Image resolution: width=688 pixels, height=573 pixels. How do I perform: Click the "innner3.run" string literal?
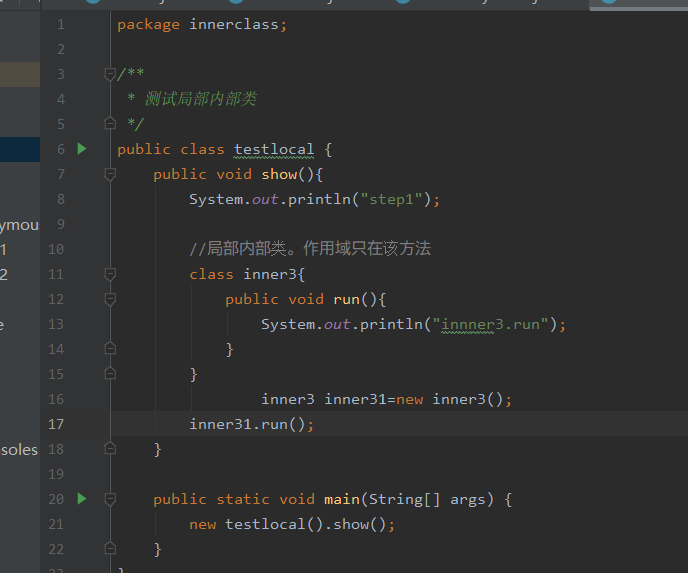tap(490, 325)
